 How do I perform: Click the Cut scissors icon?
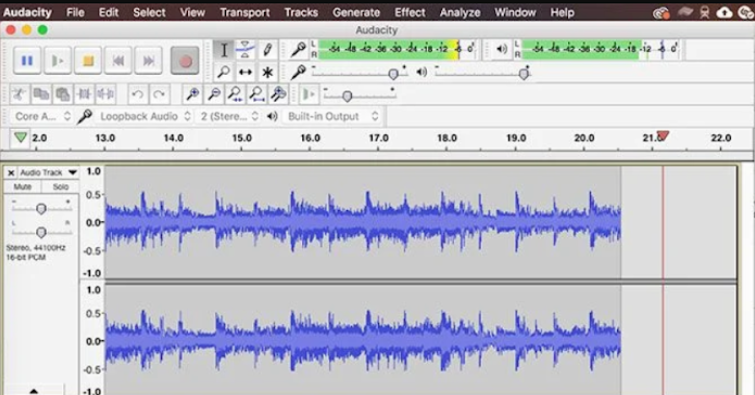[19, 94]
